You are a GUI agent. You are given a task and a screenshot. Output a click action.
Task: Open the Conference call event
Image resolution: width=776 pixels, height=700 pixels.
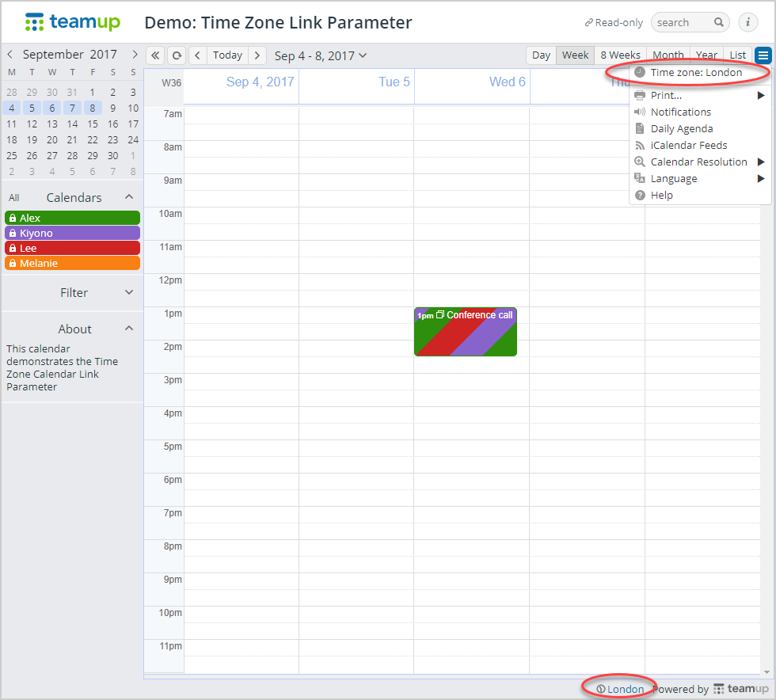point(466,332)
